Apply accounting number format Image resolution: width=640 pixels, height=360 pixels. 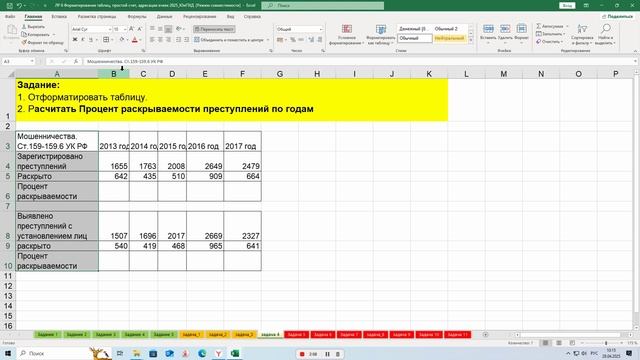(280, 40)
